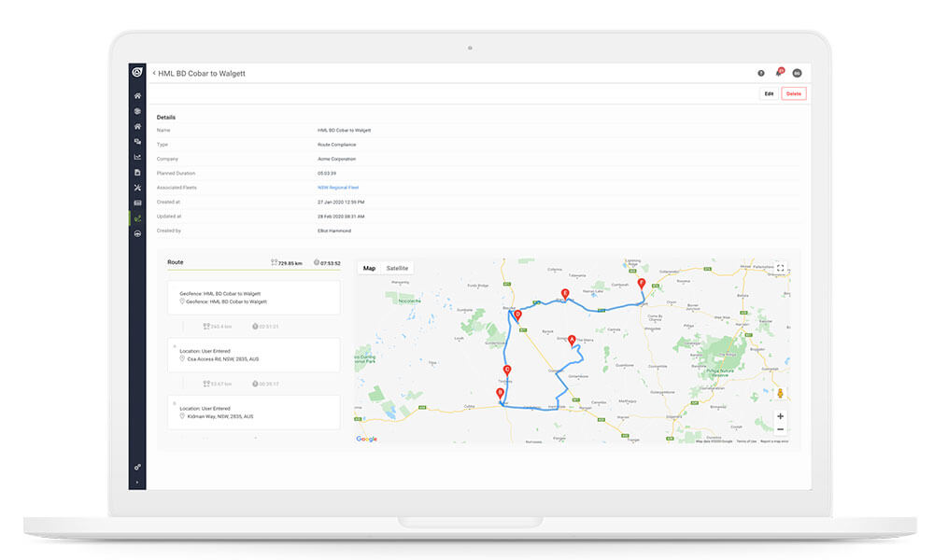934x560 pixels.
Task: Click the red marker A on the map
Action: click(572, 341)
